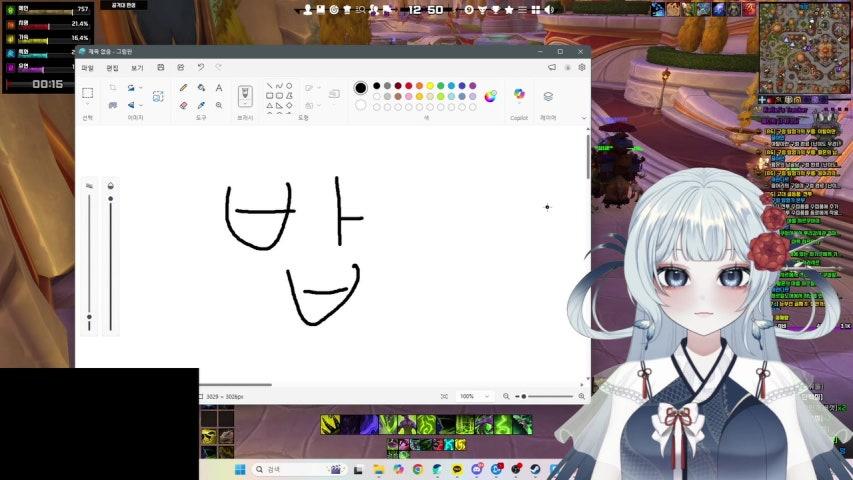This screenshot has height=480, width=853.
Task: Select the active Color 1 black circle
Action: pyautogui.click(x=360, y=88)
